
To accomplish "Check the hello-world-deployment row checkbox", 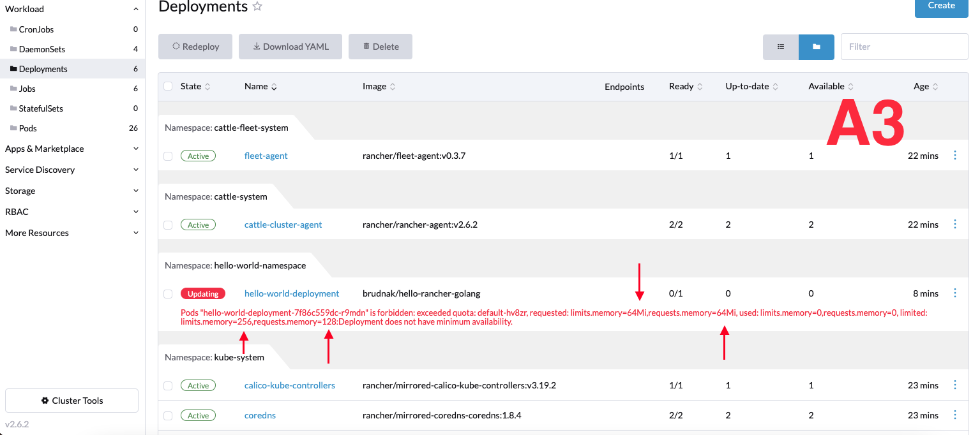I will 167,293.
